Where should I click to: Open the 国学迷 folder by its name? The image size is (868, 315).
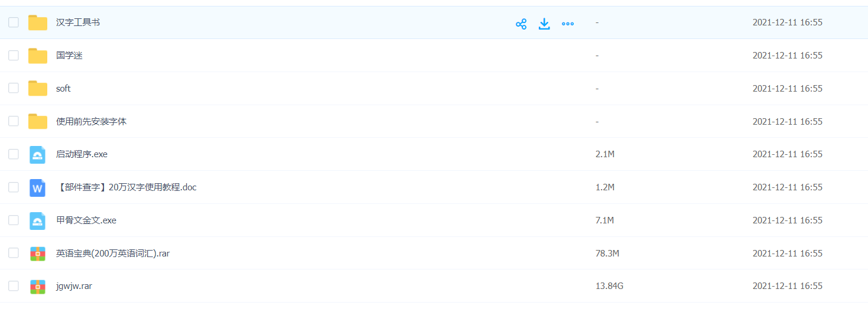[69, 56]
